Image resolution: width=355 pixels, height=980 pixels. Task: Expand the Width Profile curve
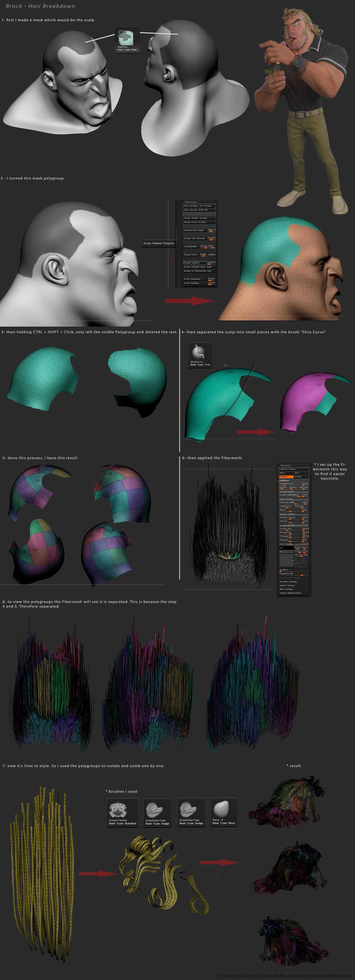[x=294, y=499]
